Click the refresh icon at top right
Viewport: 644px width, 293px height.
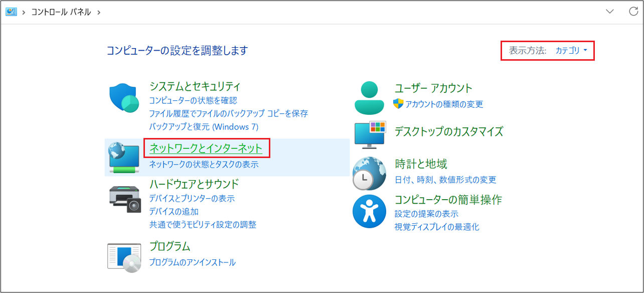click(x=633, y=11)
